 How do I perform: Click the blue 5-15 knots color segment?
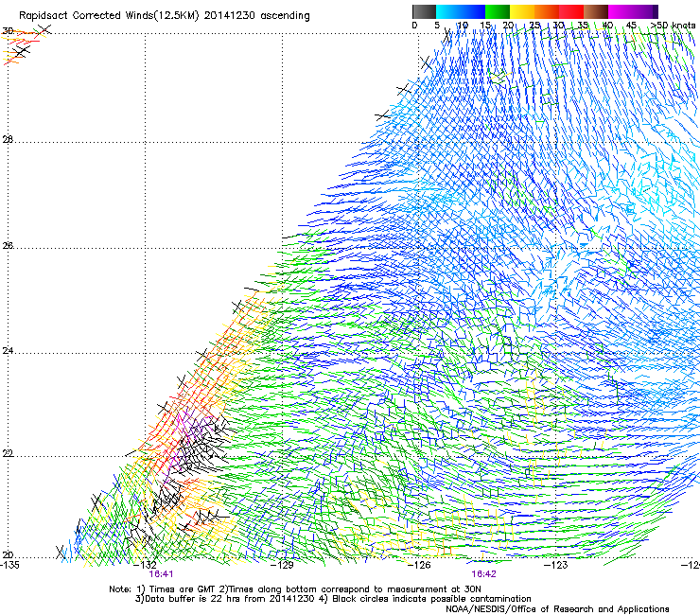tap(461, 11)
